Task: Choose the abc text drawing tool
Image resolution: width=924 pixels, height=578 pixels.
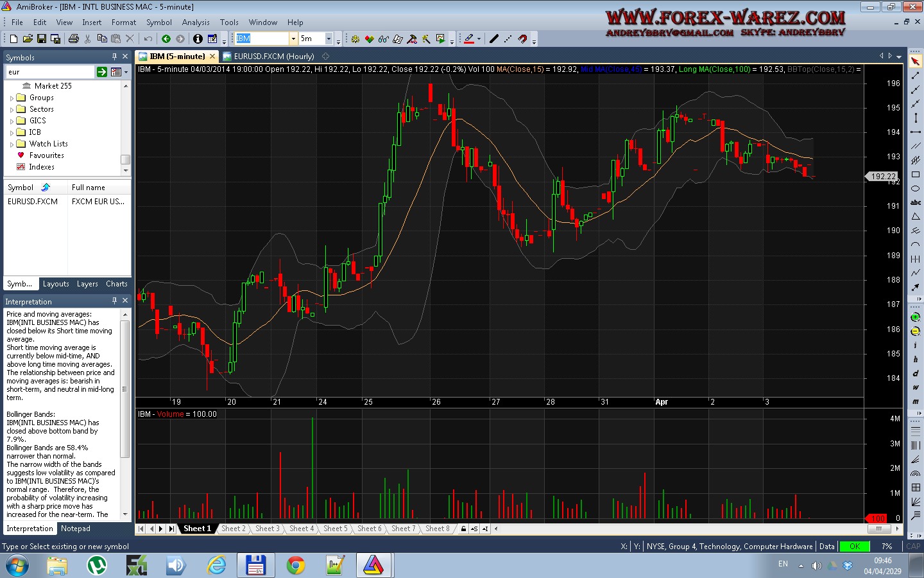Action: (x=915, y=203)
